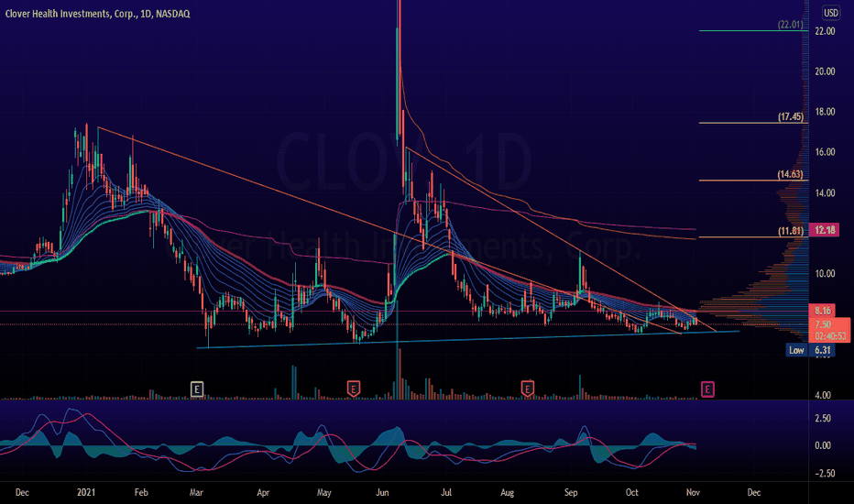854x504 pixels.
Task: Click the 16.00 price axis tick
Action: (825, 152)
